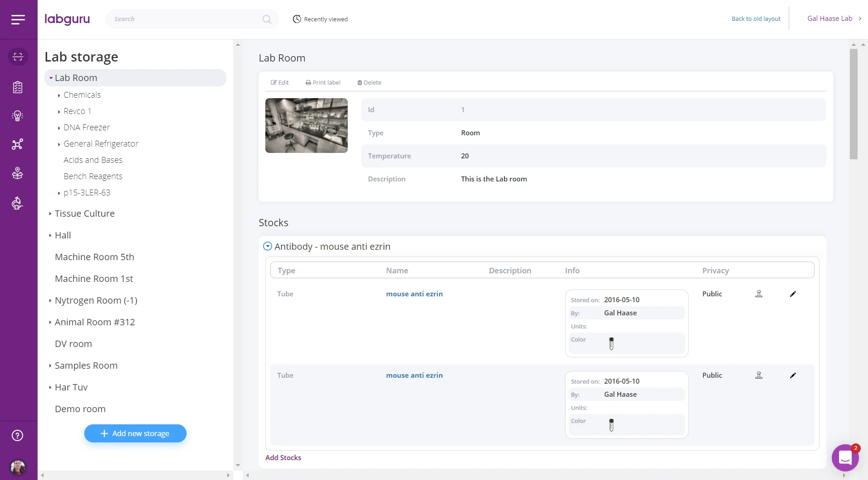Expand the Tissue Culture storage item
Viewport: 868px width, 480px height.
(x=50, y=213)
